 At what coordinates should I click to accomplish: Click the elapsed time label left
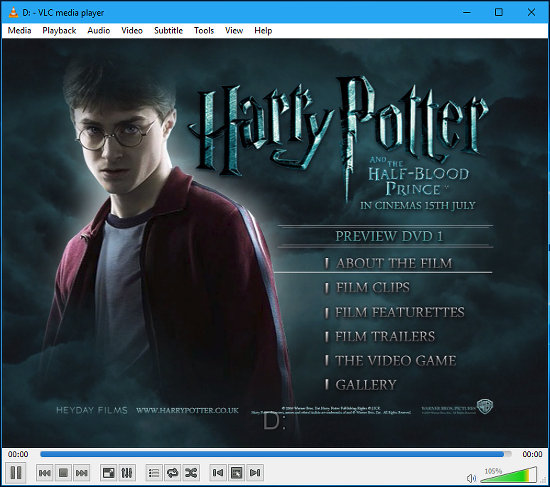click(18, 454)
